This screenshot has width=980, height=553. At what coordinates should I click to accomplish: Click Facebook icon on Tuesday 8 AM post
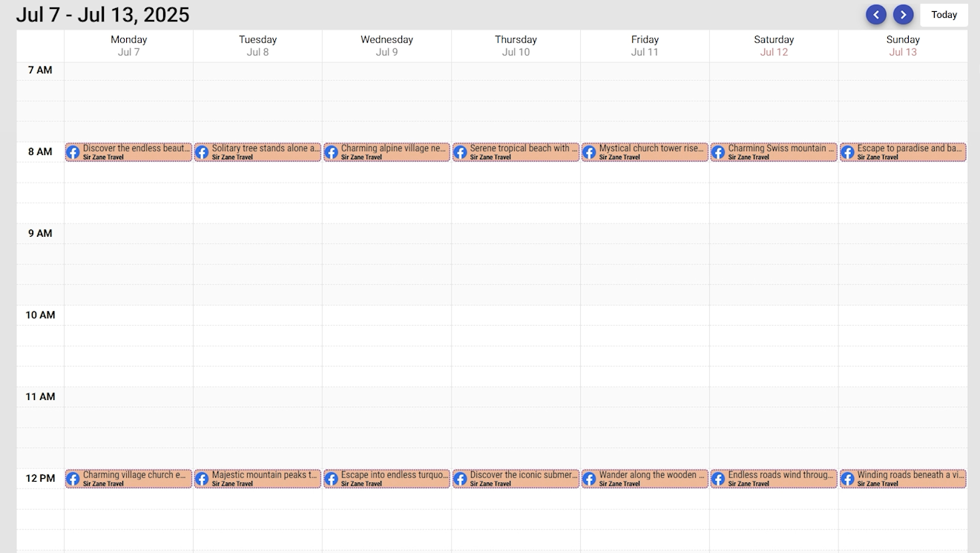(202, 152)
